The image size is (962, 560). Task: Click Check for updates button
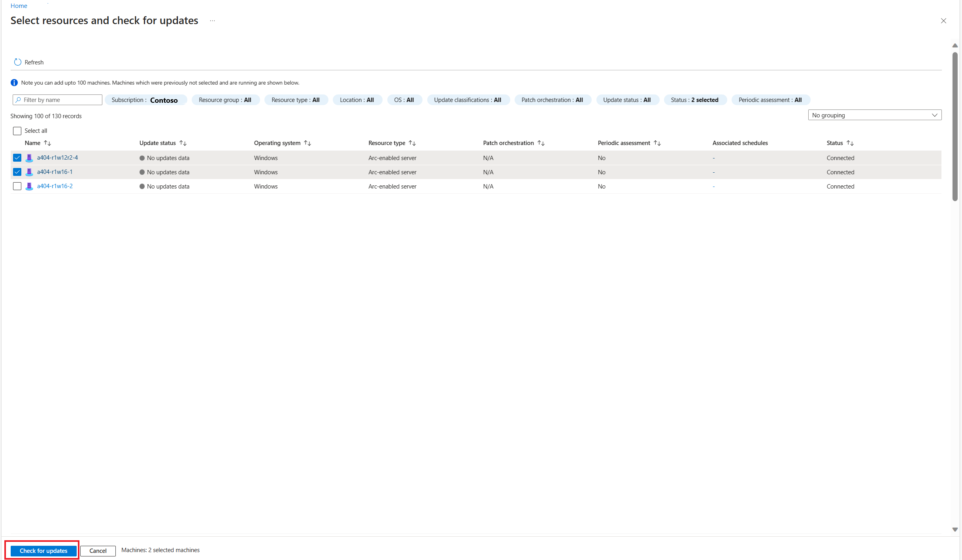[x=44, y=551]
